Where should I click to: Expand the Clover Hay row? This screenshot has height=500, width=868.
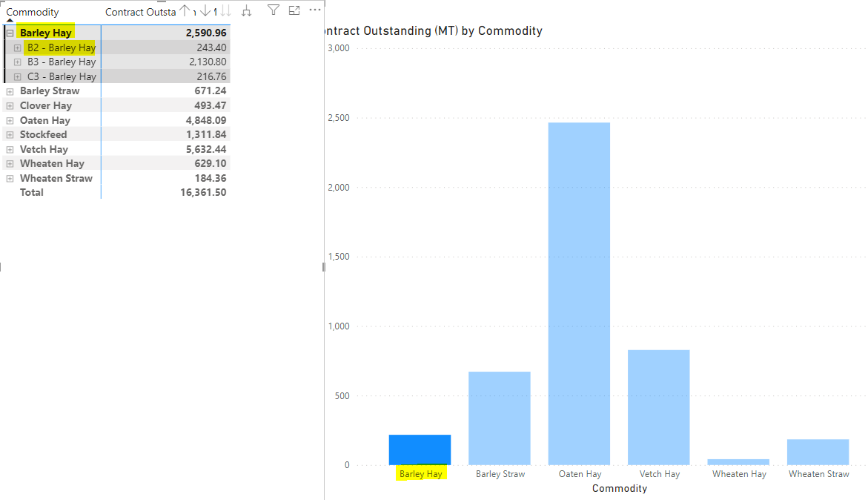[x=10, y=106]
